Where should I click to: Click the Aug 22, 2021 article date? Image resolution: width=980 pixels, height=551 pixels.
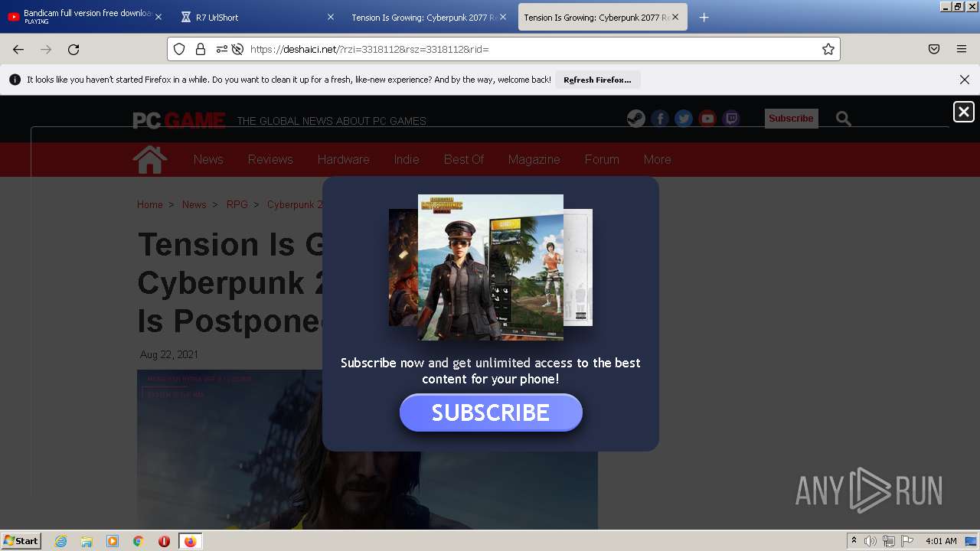(x=169, y=354)
